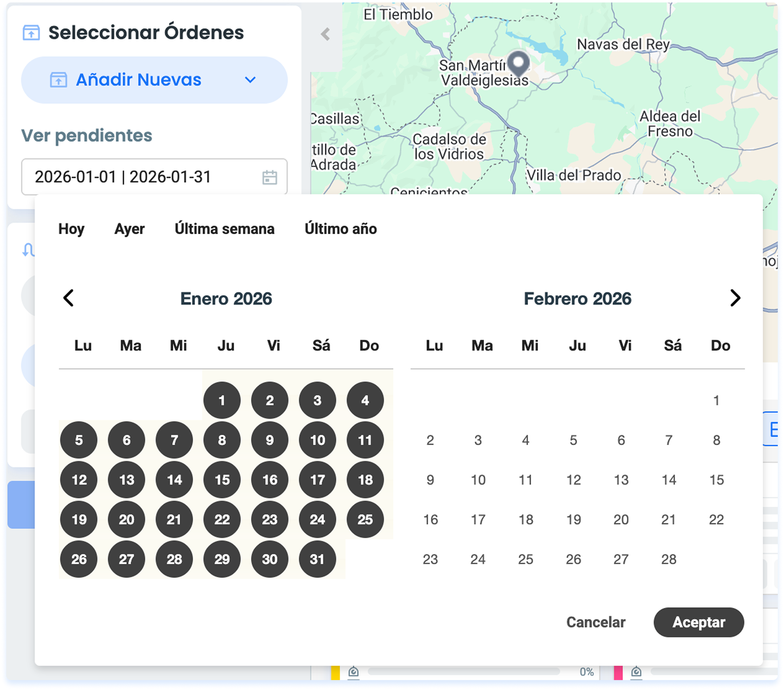This screenshot has width=784, height=690.
Task: Expand the Añadir Nuevas dropdown
Action: click(x=138, y=80)
